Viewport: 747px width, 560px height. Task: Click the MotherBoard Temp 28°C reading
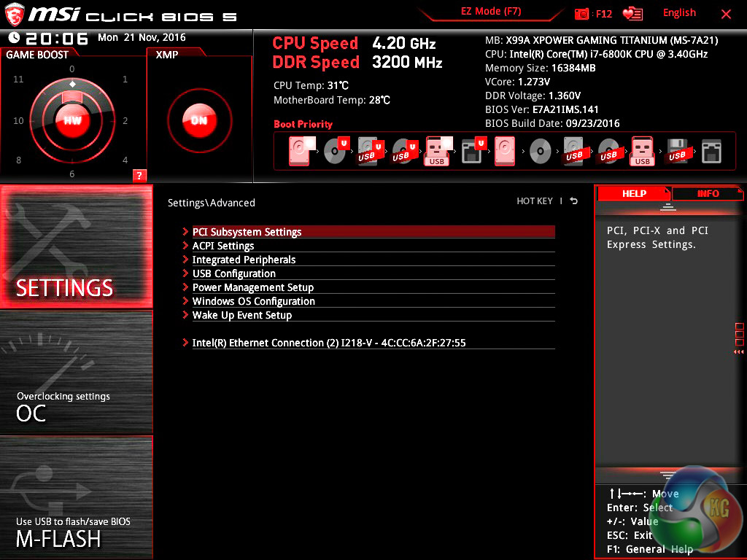(x=332, y=100)
